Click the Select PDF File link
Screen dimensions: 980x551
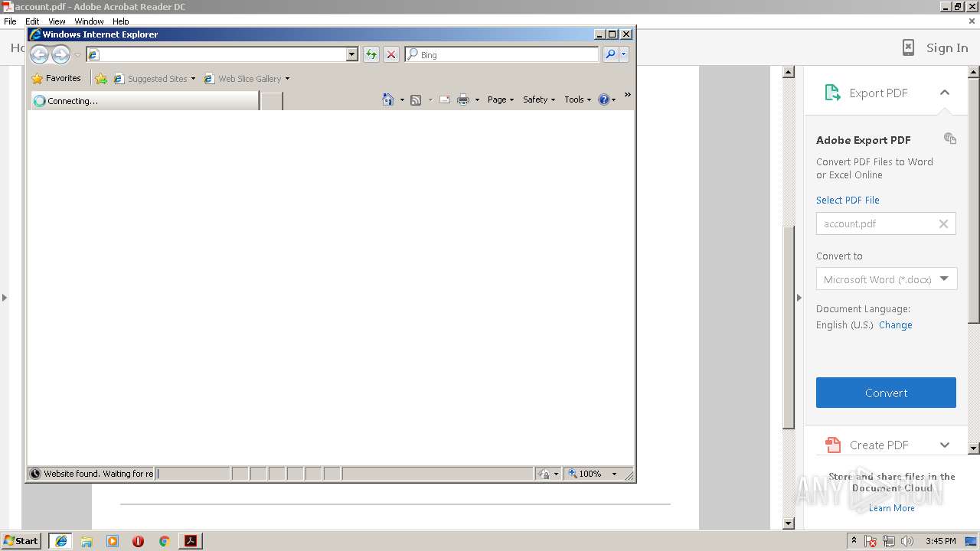point(848,200)
